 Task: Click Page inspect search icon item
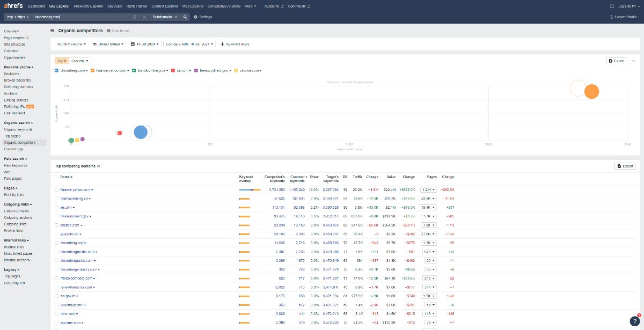click(x=16, y=38)
